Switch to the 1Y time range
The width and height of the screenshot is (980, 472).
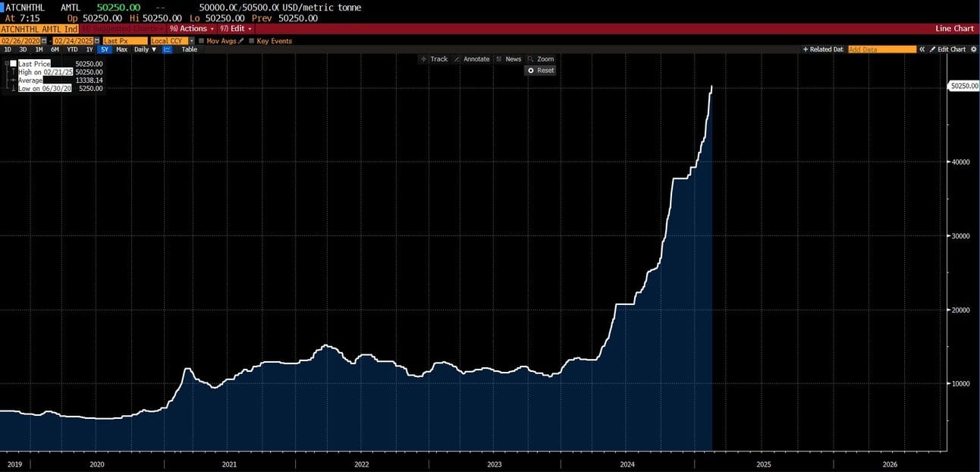[90, 49]
